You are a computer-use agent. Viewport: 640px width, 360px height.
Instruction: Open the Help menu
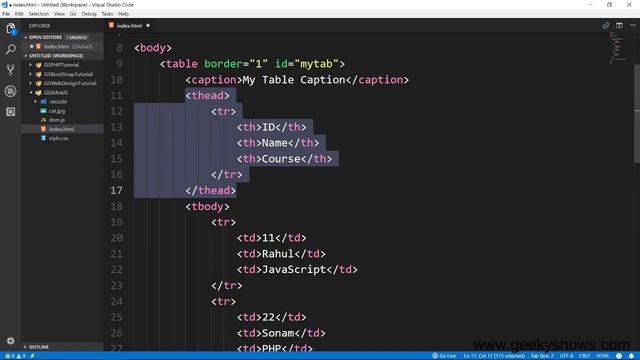point(124,14)
